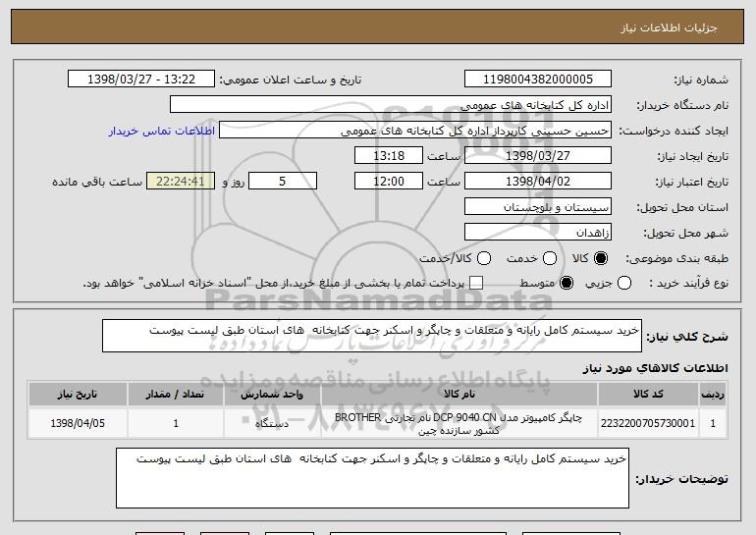Select the خدمت radio option
The height and width of the screenshot is (535, 756).
pyautogui.click(x=548, y=258)
